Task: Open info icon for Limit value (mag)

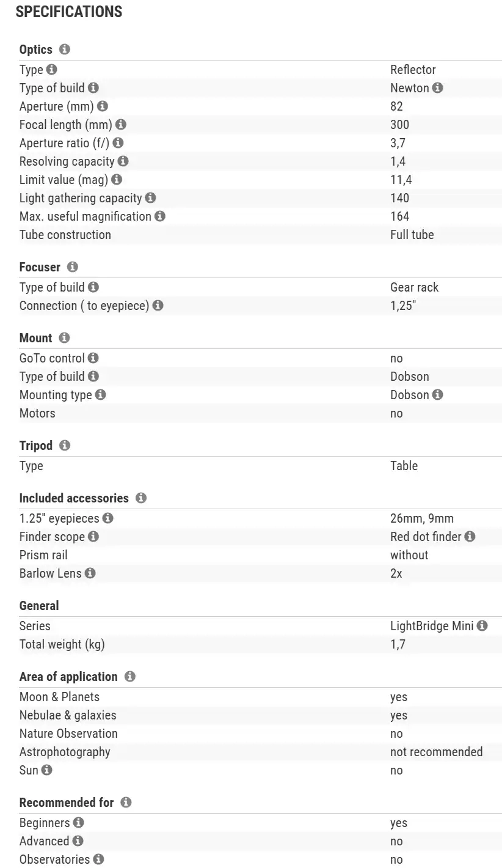Action: click(117, 180)
